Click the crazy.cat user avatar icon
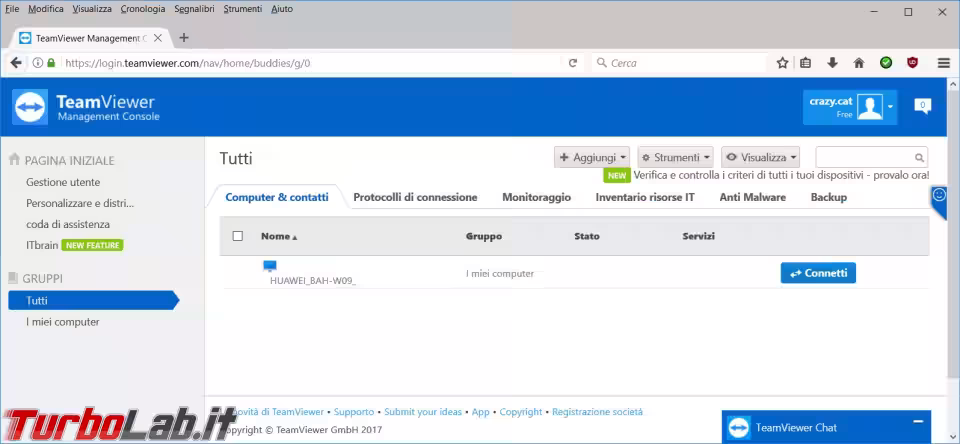 (x=869, y=107)
